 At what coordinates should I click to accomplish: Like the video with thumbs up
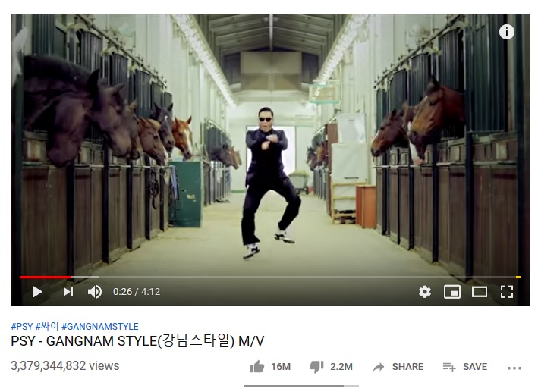click(257, 367)
